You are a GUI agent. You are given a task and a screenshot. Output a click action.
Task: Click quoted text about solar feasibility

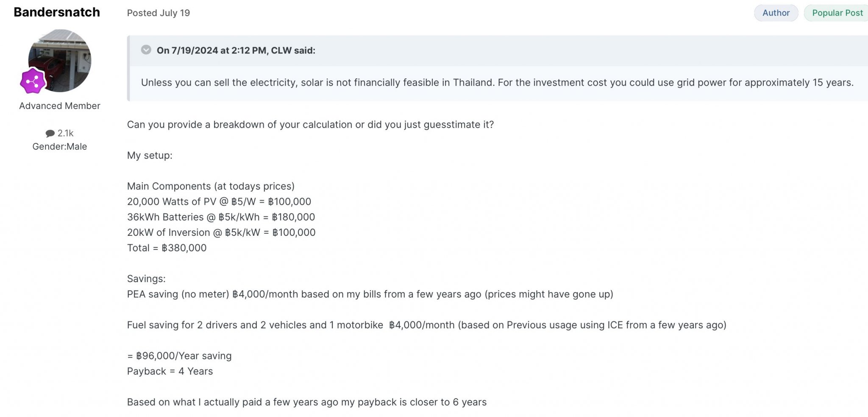click(497, 83)
